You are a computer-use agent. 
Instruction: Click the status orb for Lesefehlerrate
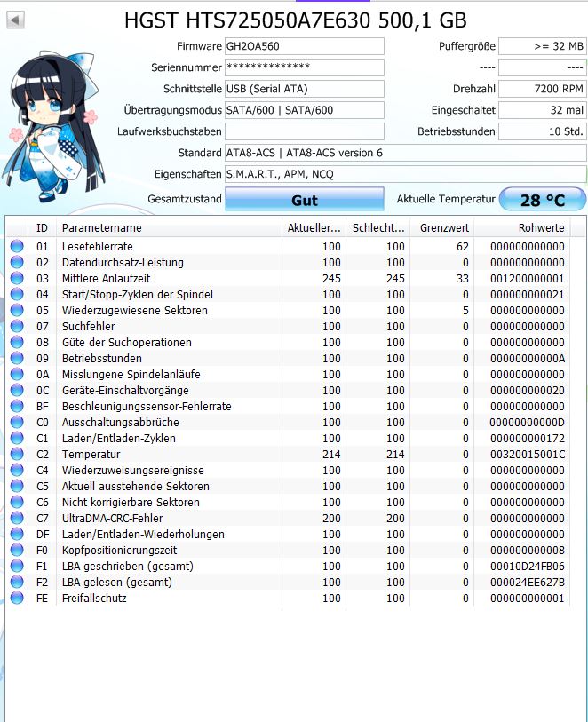[x=17, y=246]
